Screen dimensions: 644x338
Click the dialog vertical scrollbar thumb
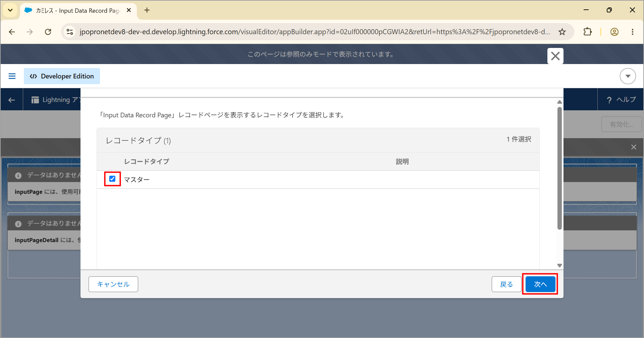559,168
